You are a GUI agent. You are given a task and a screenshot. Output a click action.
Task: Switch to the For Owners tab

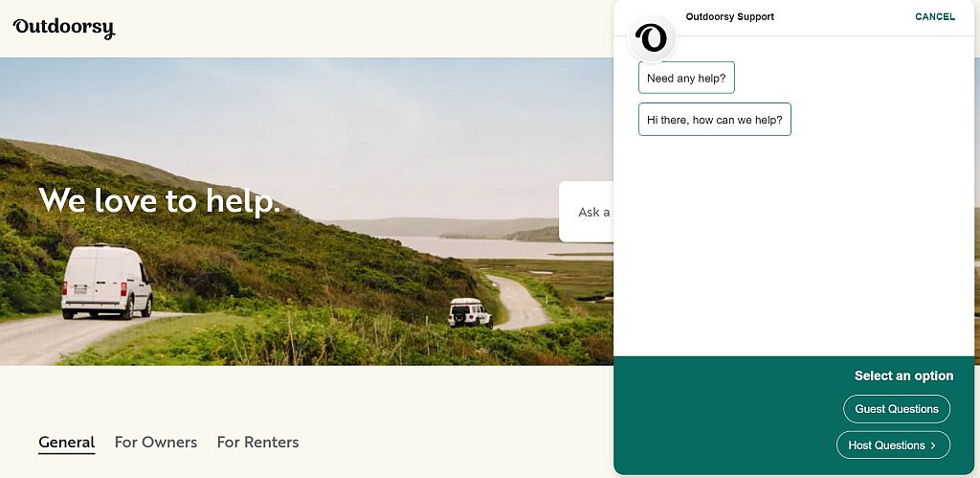coord(156,443)
